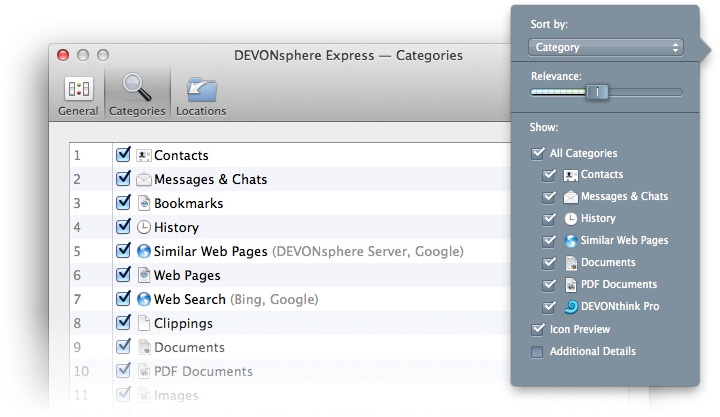Toggle PDF Documents checkbox in popover
Image resolution: width=720 pixels, height=417 pixels.
click(549, 285)
